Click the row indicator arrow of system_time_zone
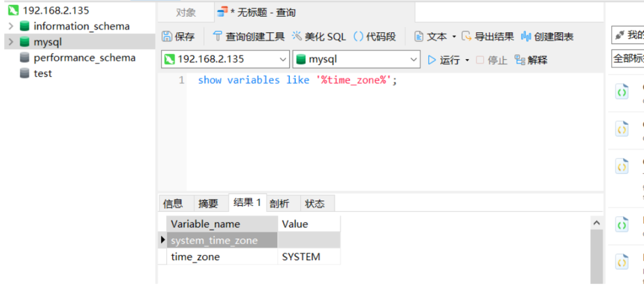This screenshot has width=644, height=293. pyautogui.click(x=163, y=240)
